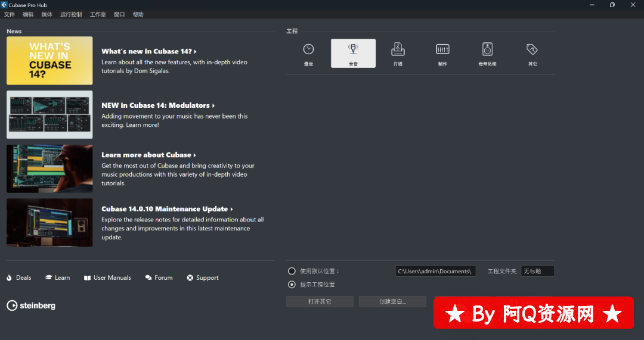Select the 录音 (Recording) microphone category
This screenshot has width=644, height=340.
353,54
